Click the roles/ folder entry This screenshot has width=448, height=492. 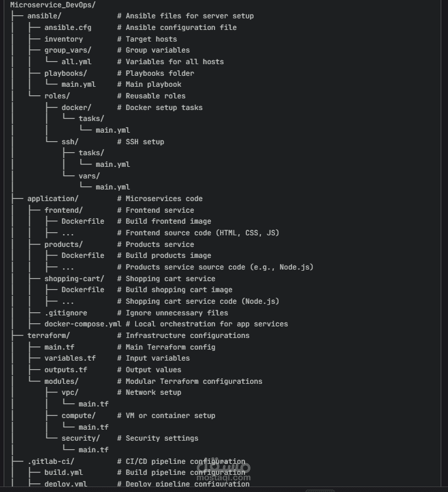(57, 96)
